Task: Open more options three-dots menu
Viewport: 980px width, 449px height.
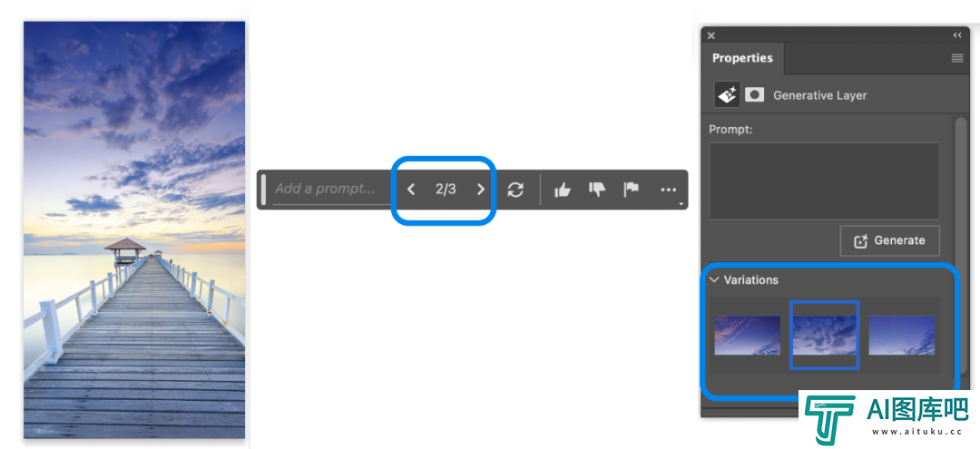Action: (x=668, y=190)
